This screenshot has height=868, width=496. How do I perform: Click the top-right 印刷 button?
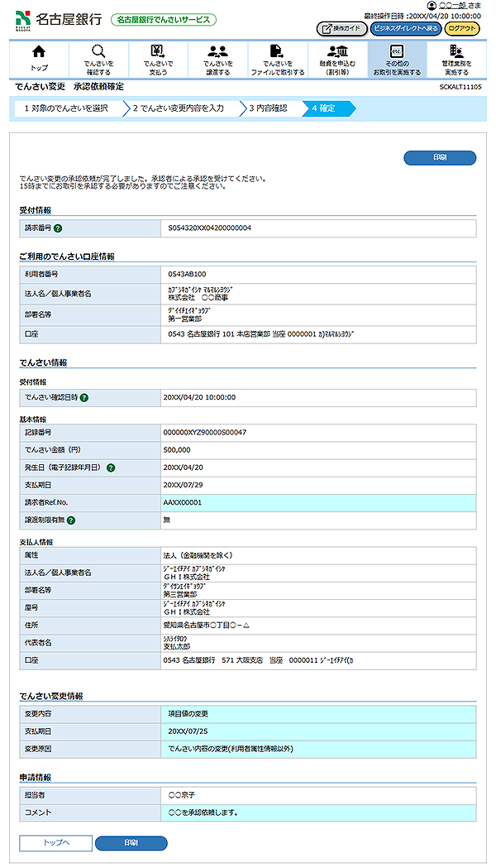(440, 157)
